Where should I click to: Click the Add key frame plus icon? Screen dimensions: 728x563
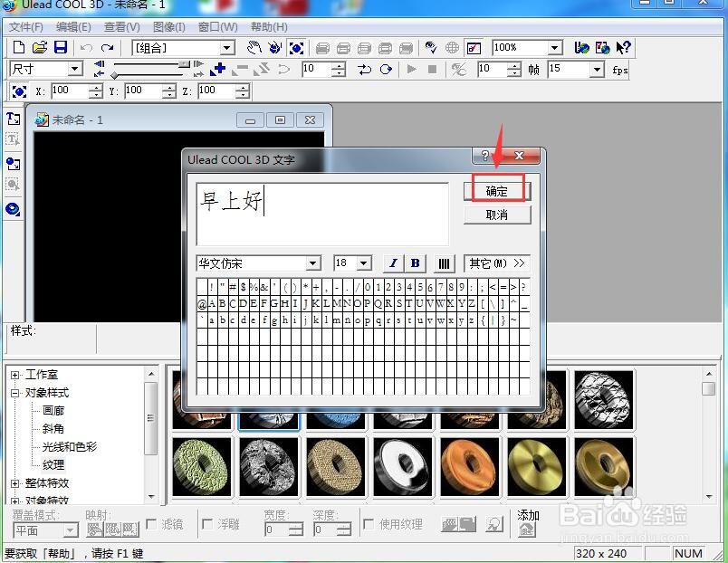pos(217,69)
